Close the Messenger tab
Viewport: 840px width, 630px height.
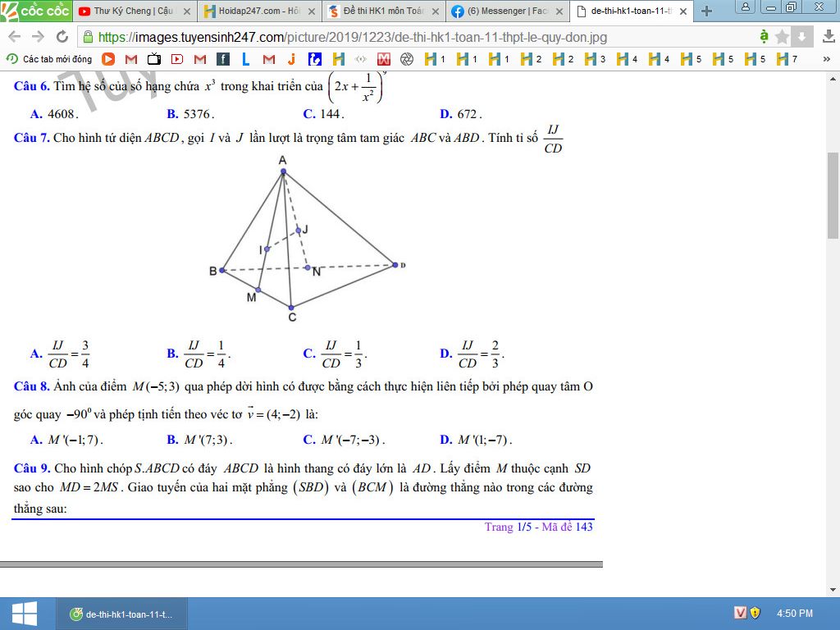tap(559, 11)
